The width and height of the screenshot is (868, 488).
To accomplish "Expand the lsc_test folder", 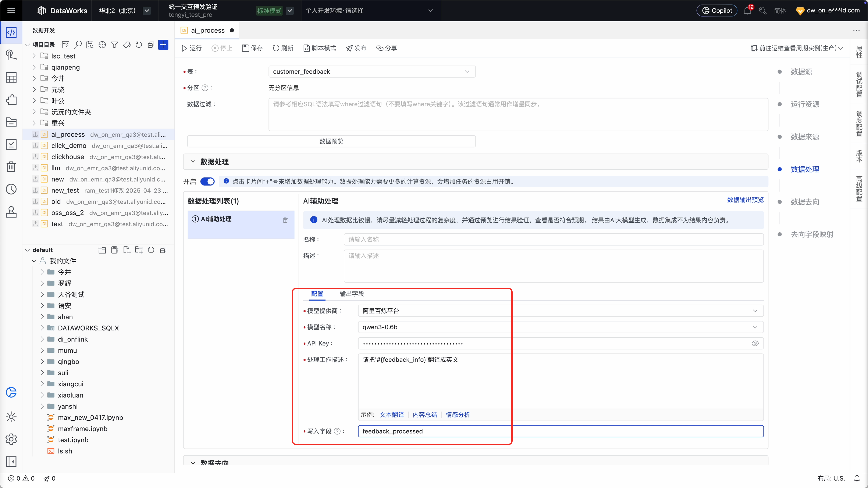I will pyautogui.click(x=34, y=56).
